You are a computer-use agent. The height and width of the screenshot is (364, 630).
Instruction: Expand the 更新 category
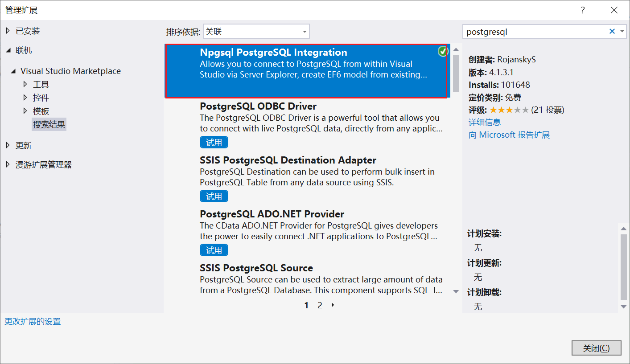8,145
